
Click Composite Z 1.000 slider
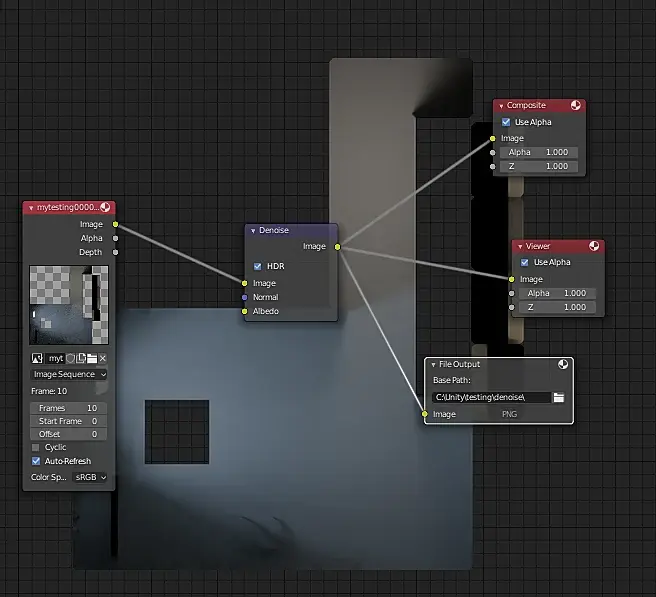(x=539, y=167)
